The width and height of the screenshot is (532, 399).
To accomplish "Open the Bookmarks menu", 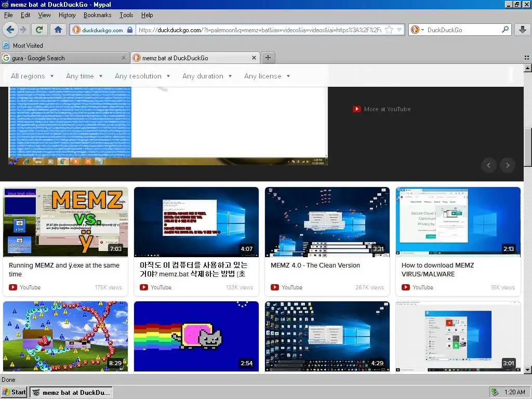I will pos(97,15).
